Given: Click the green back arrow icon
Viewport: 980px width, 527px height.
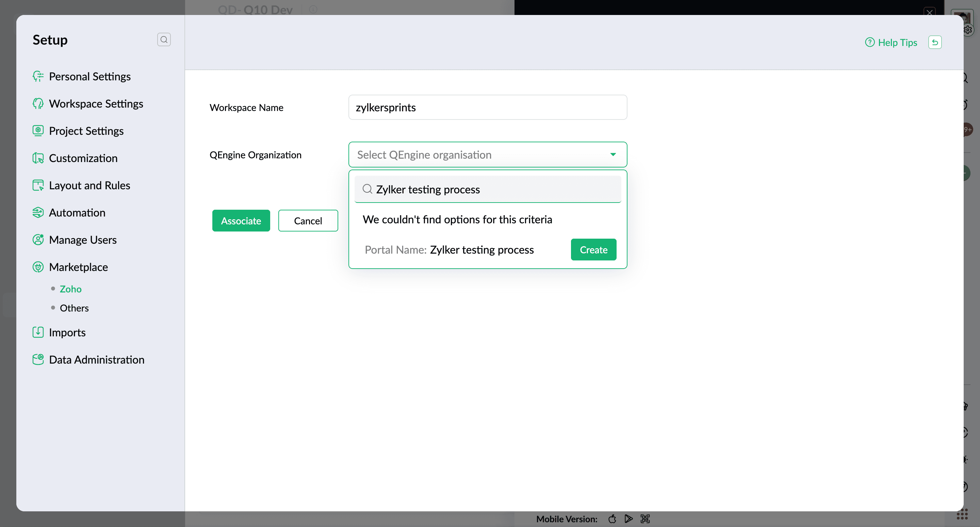Looking at the screenshot, I should coord(935,42).
